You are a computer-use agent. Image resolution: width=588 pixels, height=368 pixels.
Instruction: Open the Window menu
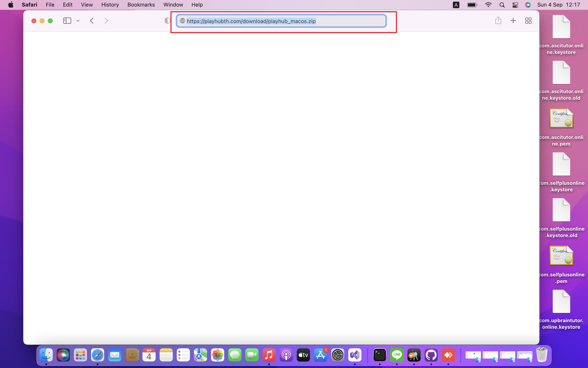[173, 5]
